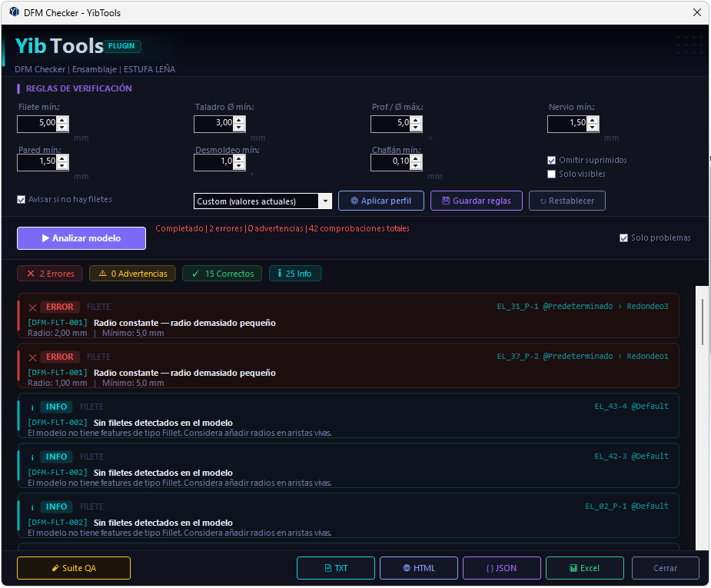
Task: Increase Chaflán mín. with up arrow
Action: coord(417,158)
